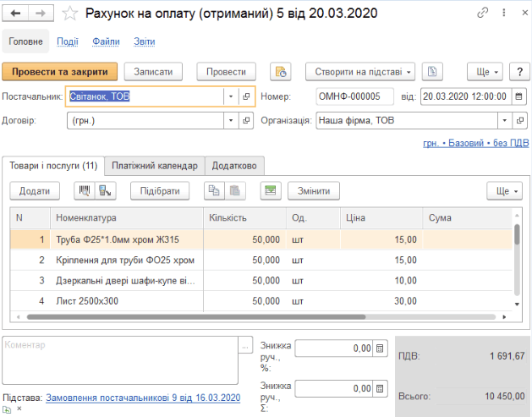The width and height of the screenshot is (532, 417).
Task: Open help with the question mark button
Action: click(x=519, y=72)
